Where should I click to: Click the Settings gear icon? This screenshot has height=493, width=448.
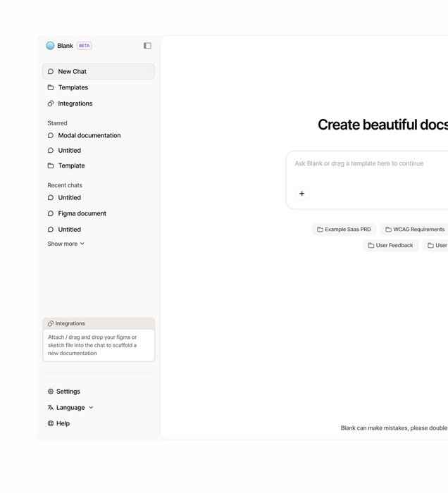tap(50, 392)
